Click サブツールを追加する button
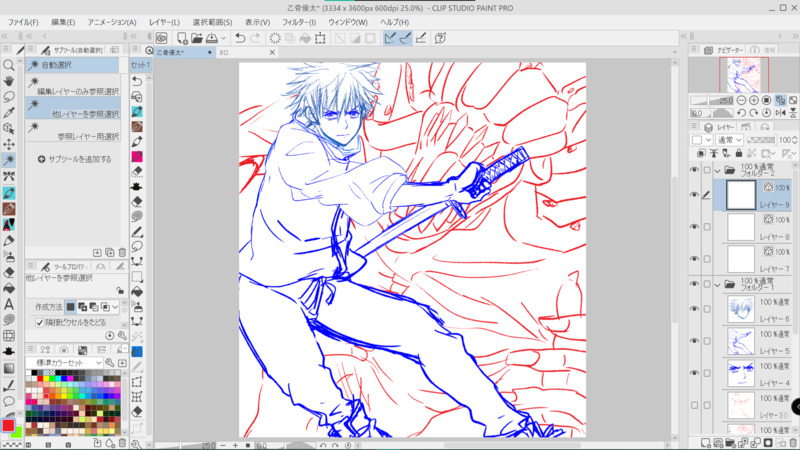Viewport: 800px width, 450px height. pos(74,159)
